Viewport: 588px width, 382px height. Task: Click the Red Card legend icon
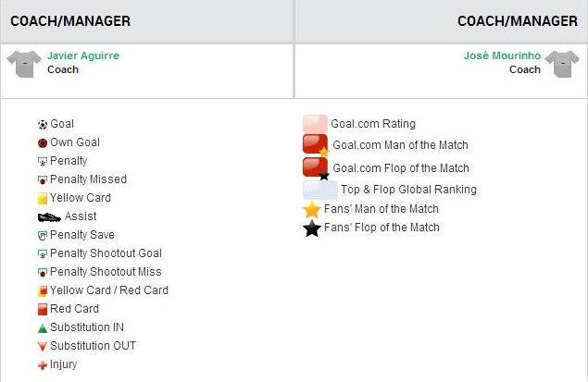[x=43, y=309]
